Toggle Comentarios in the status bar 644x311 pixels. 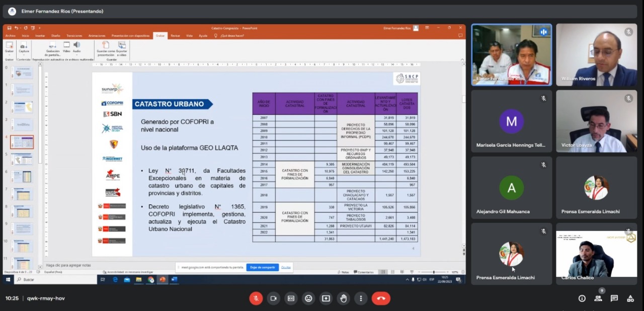click(364, 272)
